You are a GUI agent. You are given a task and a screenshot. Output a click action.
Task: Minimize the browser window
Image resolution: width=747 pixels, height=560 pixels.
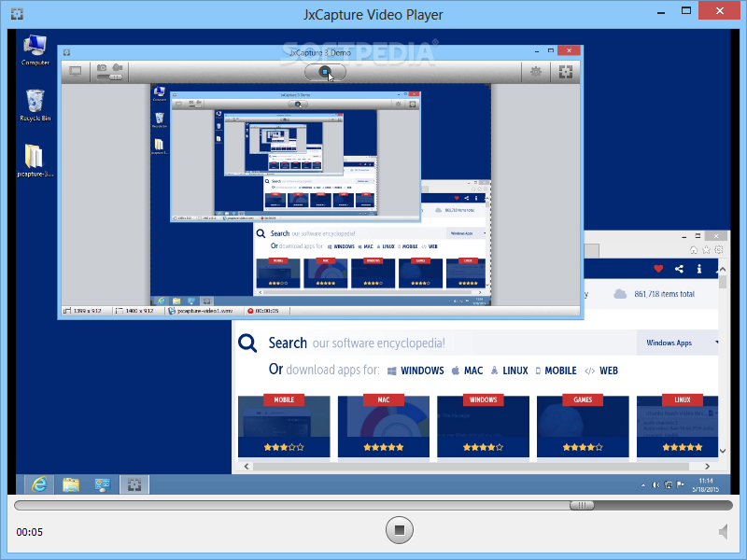[x=684, y=236]
